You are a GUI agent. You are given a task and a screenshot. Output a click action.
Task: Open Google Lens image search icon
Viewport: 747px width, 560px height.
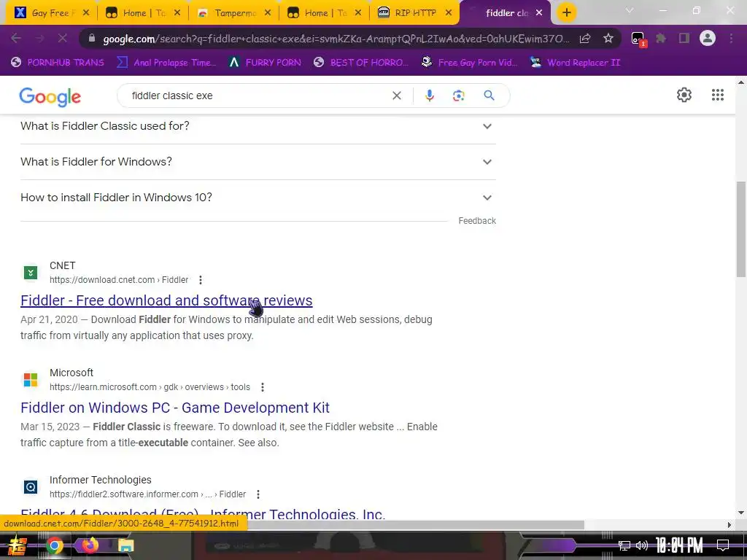click(x=458, y=96)
